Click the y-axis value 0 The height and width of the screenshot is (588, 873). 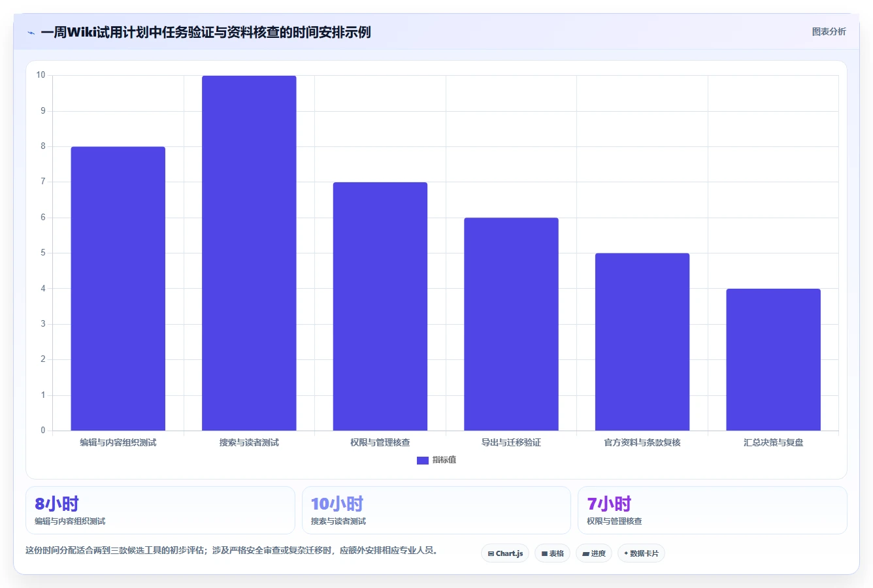click(x=43, y=430)
